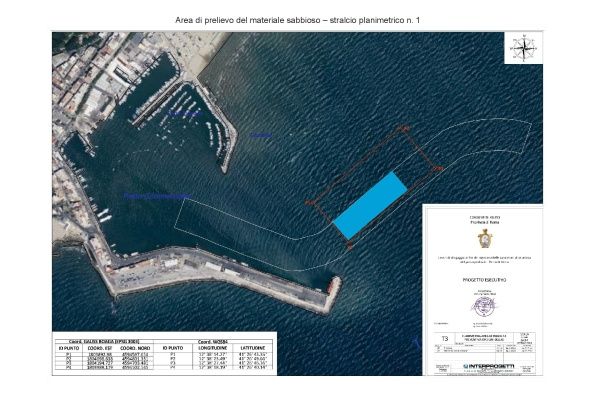Click the blue label inside the marina basin
Image resolution: width=591 pixels, height=417 pixels.
tap(185, 113)
